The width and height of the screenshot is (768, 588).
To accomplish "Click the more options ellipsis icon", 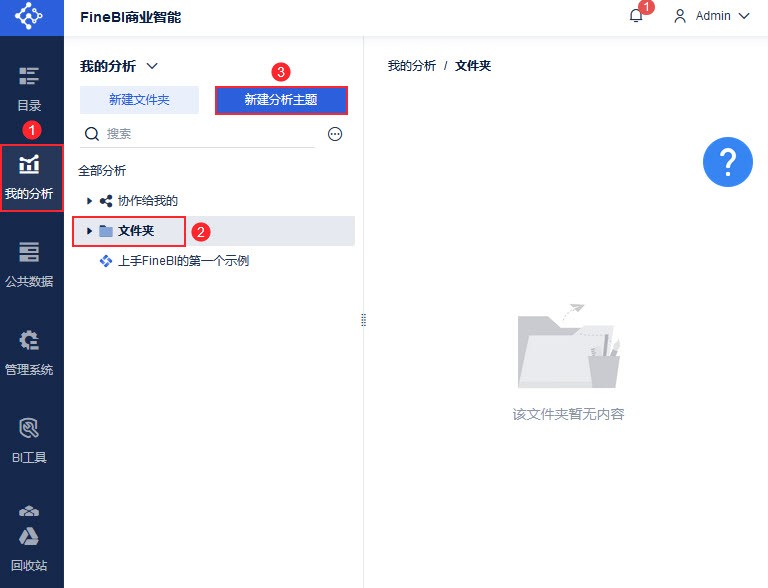I will (x=335, y=134).
